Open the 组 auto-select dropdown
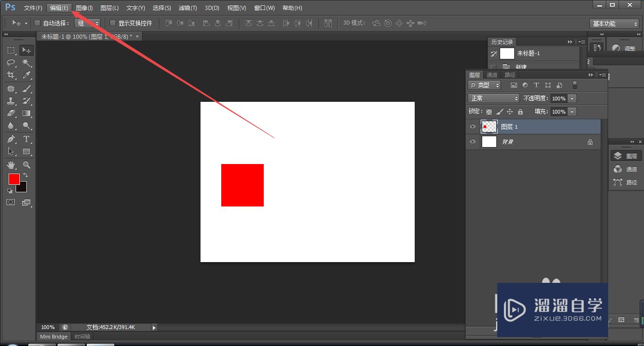This screenshot has width=644, height=346. 87,23
